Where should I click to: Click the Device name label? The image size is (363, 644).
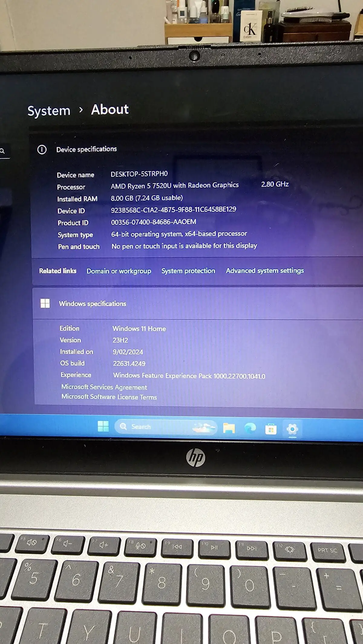pyautogui.click(x=76, y=175)
